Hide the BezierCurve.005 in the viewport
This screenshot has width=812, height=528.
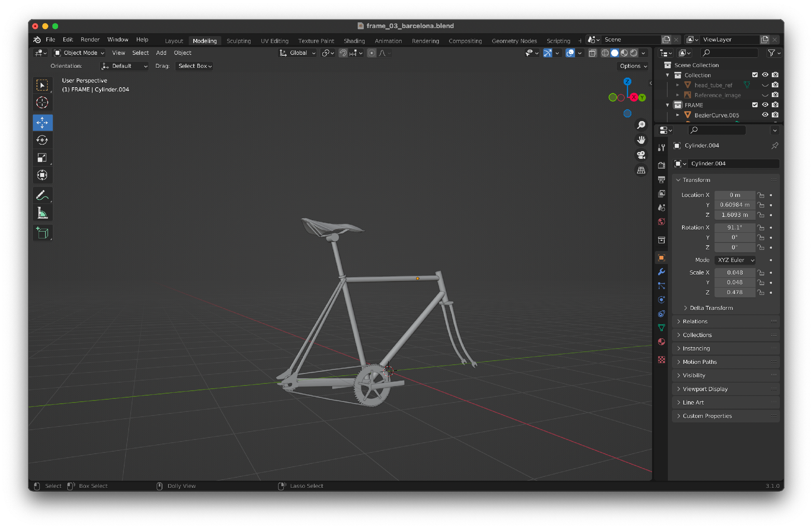pos(765,115)
